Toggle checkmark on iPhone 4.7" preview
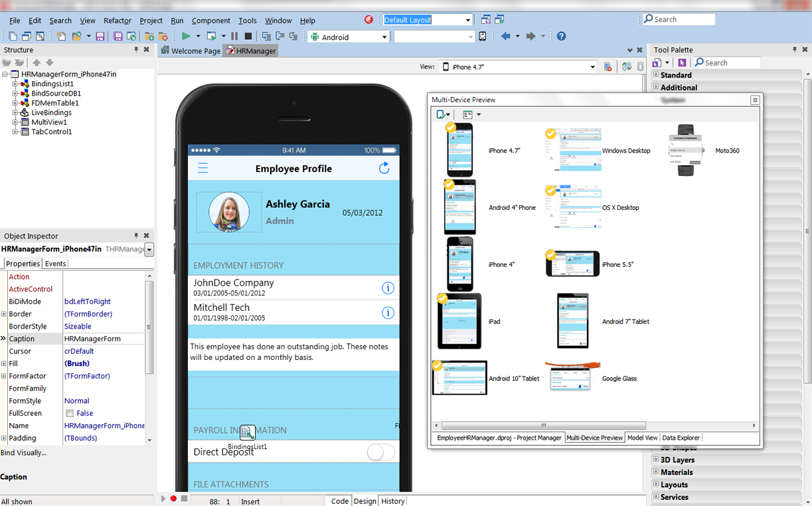 (x=451, y=127)
